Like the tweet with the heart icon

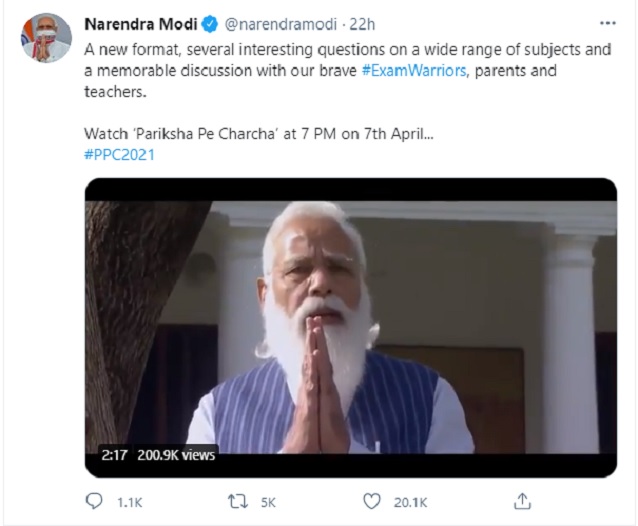(372, 500)
